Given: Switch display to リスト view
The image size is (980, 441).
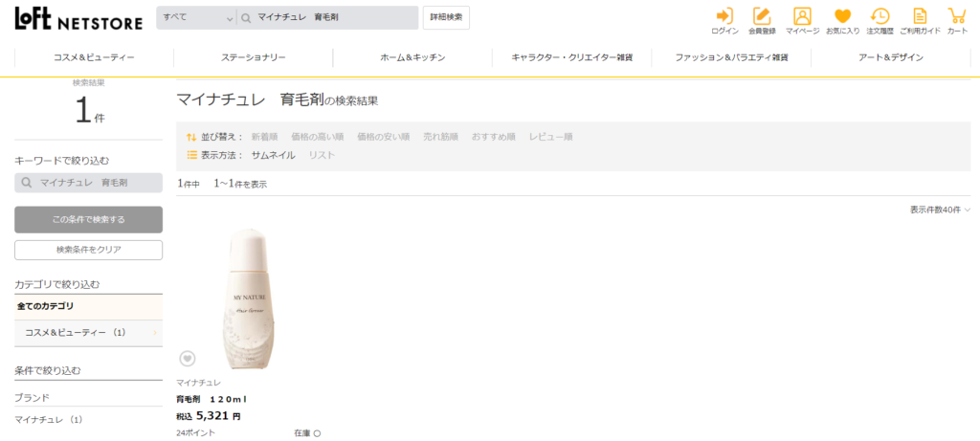Looking at the screenshot, I should 322,156.
